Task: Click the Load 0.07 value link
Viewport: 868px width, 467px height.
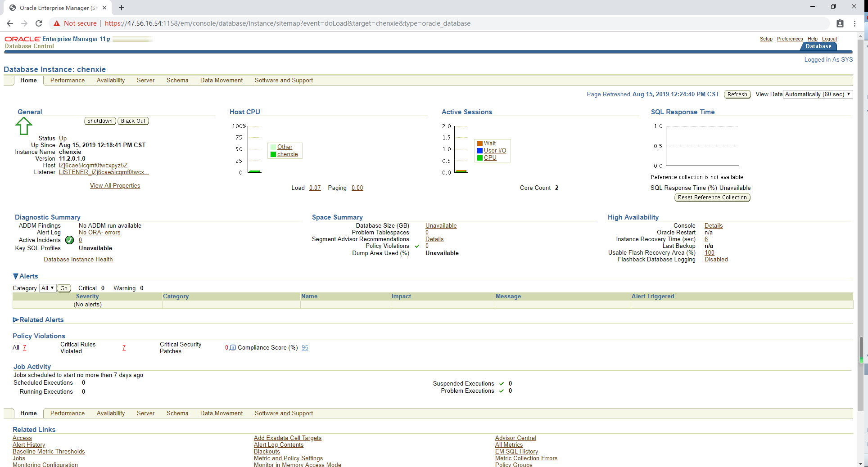Action: 315,188
